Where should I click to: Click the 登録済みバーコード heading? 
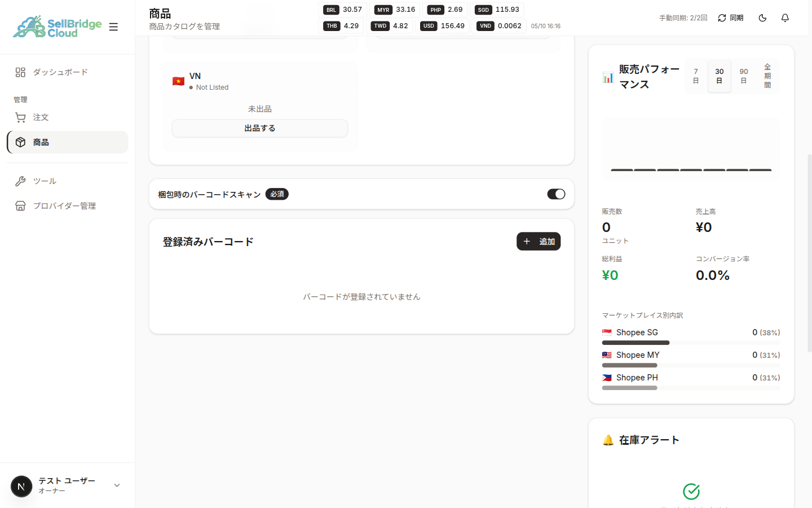208,242
